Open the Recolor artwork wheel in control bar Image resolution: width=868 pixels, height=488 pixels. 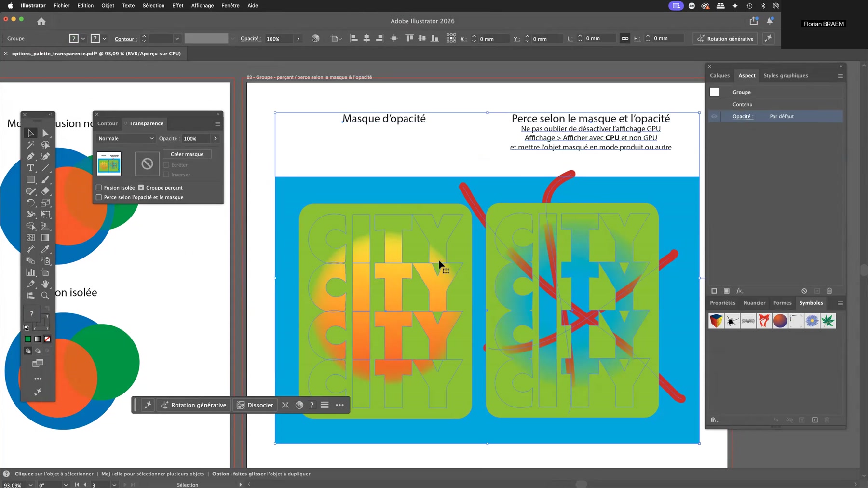[x=315, y=39]
